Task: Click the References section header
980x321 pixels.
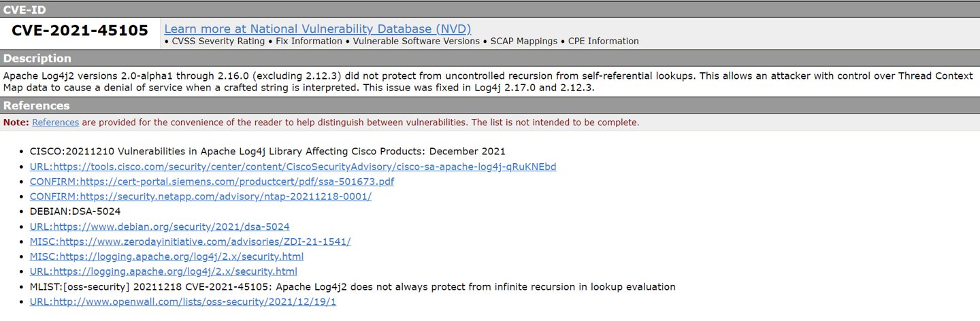Action: (490, 105)
